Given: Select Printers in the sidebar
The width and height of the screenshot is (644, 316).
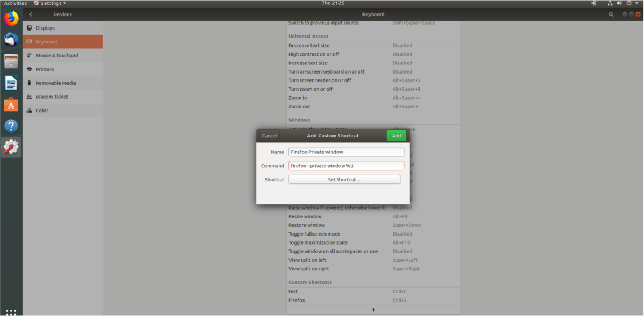Looking at the screenshot, I should [x=63, y=69].
